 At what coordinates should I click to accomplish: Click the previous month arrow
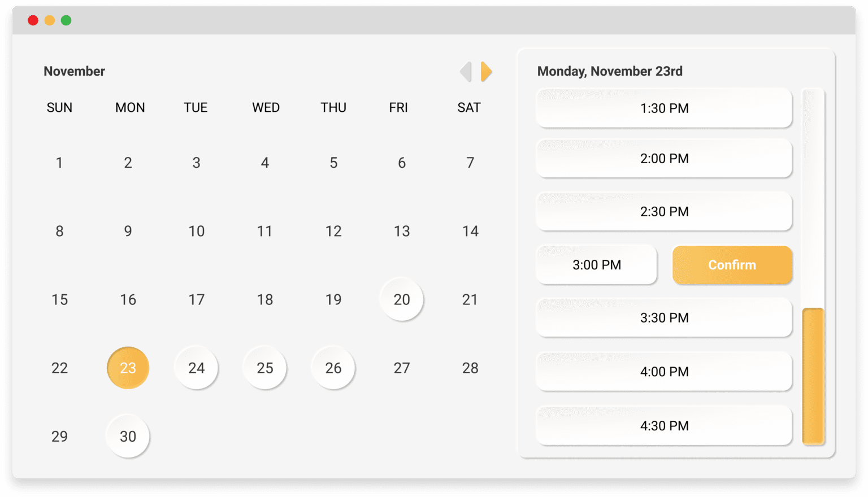465,72
